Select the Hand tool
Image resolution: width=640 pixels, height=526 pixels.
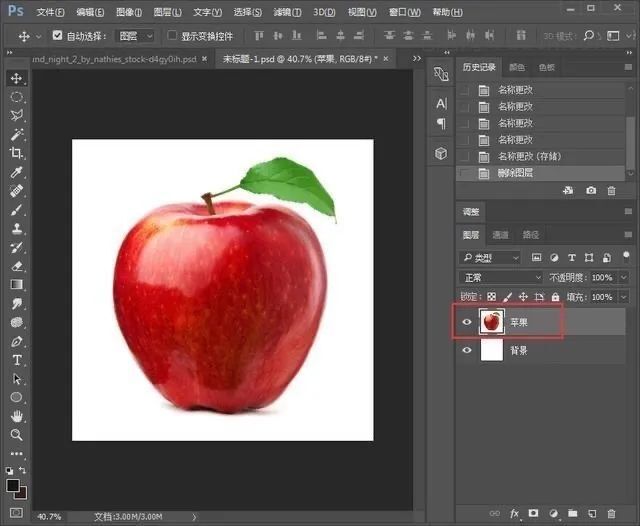(16, 416)
